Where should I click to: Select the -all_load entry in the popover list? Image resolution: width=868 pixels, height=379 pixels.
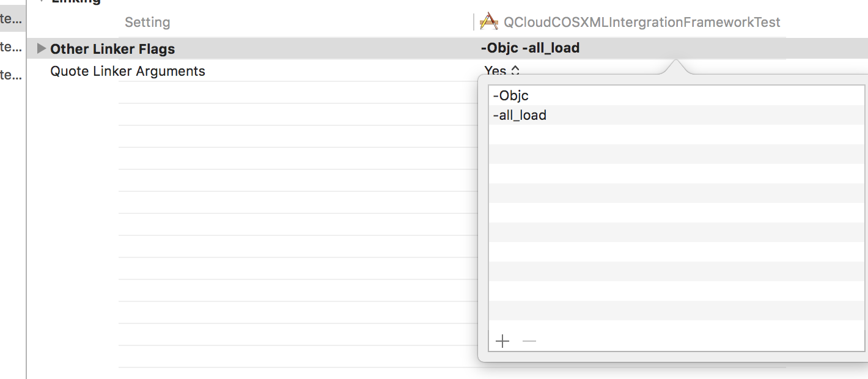[677, 115]
